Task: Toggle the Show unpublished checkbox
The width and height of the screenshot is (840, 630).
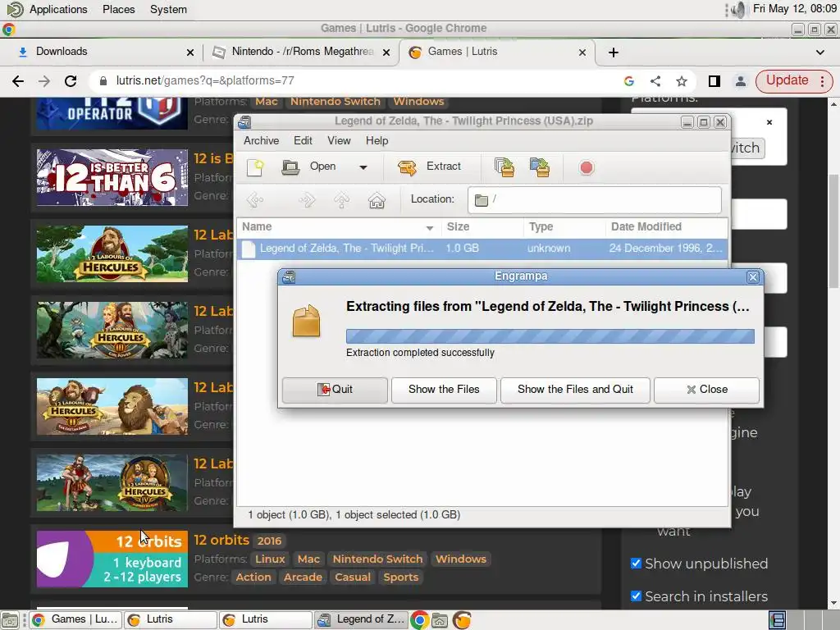Action: [x=636, y=564]
